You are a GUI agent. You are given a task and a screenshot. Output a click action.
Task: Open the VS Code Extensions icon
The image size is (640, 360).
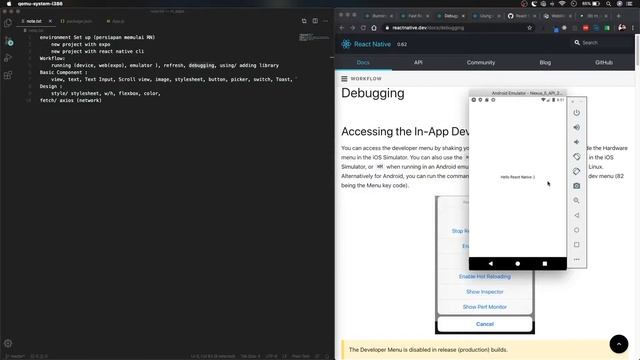pos(8,76)
